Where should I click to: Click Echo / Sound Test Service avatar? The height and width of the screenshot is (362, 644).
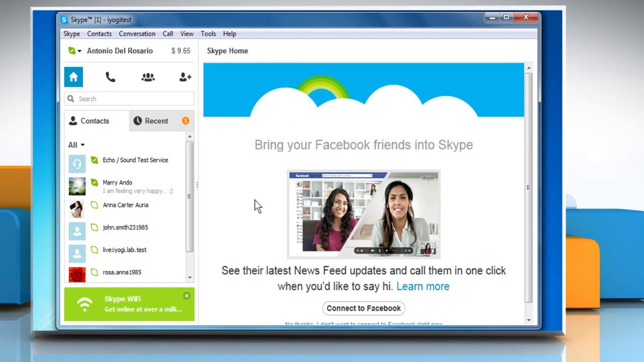point(77,163)
